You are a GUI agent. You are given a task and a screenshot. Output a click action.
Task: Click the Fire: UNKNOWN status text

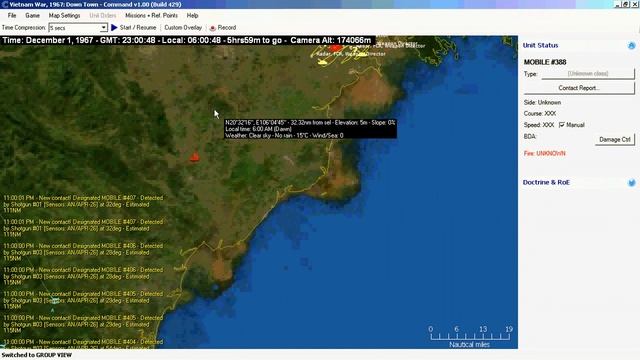pos(544,153)
